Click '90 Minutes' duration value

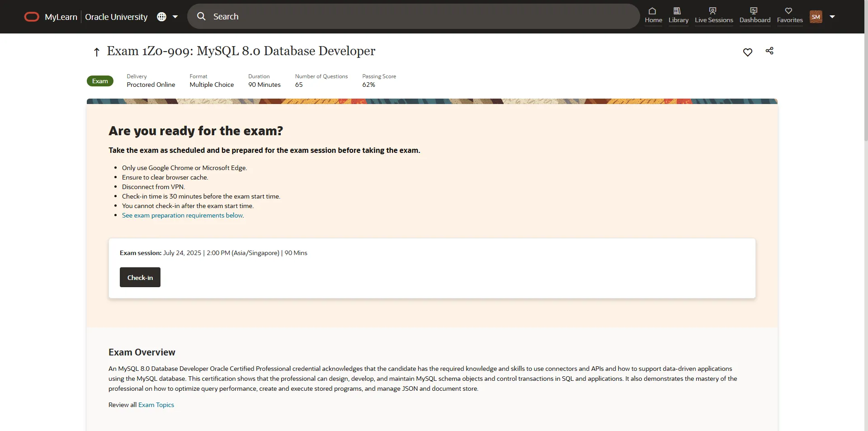(264, 85)
